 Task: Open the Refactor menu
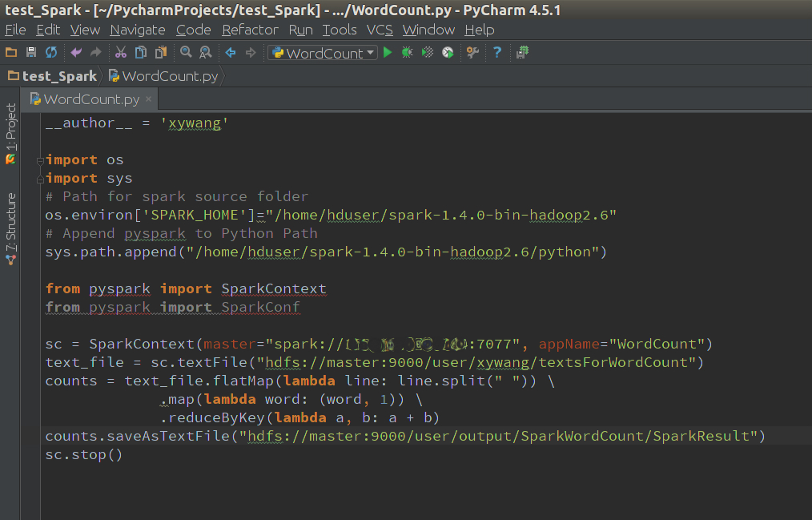250,30
